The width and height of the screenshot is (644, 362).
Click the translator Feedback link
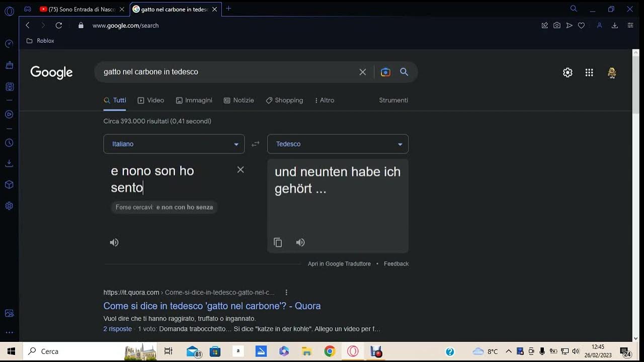tap(396, 263)
